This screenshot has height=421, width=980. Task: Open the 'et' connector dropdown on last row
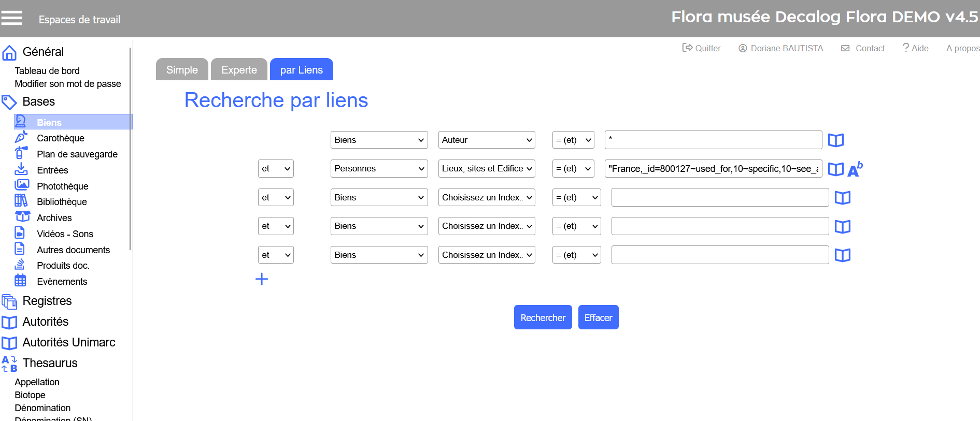(x=276, y=255)
